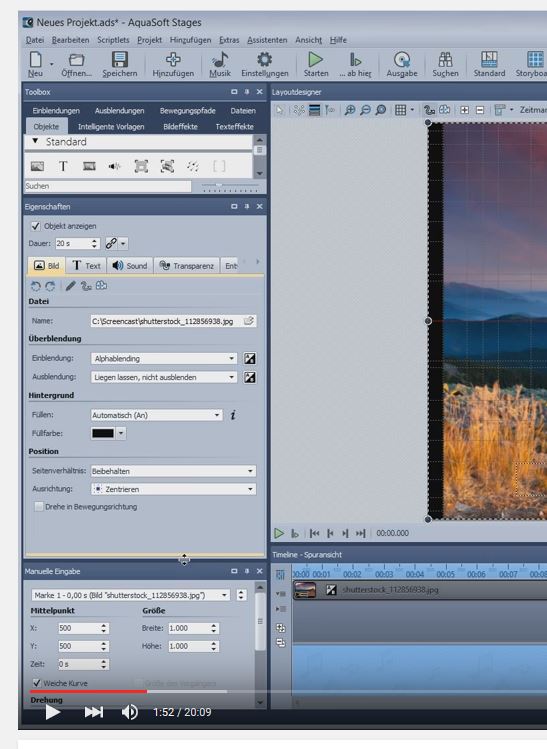
Task: Click the zoom-in magnifier in Layoutdesigner
Action: [350, 110]
